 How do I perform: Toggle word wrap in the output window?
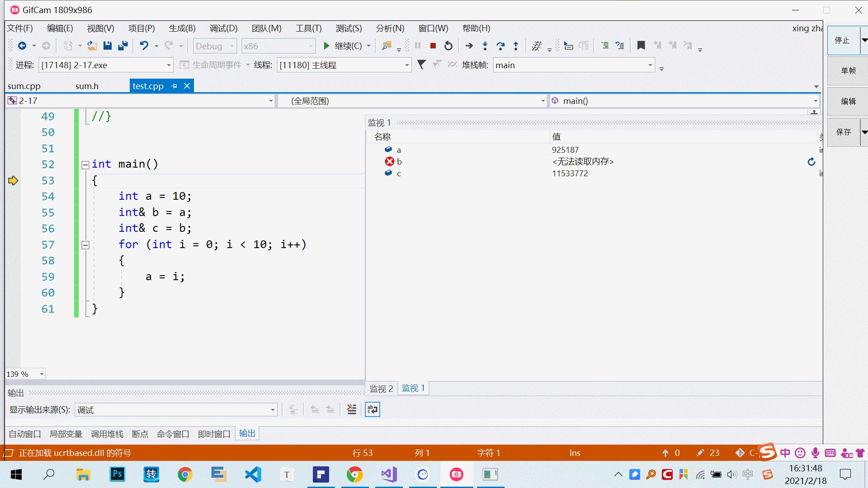(x=372, y=409)
